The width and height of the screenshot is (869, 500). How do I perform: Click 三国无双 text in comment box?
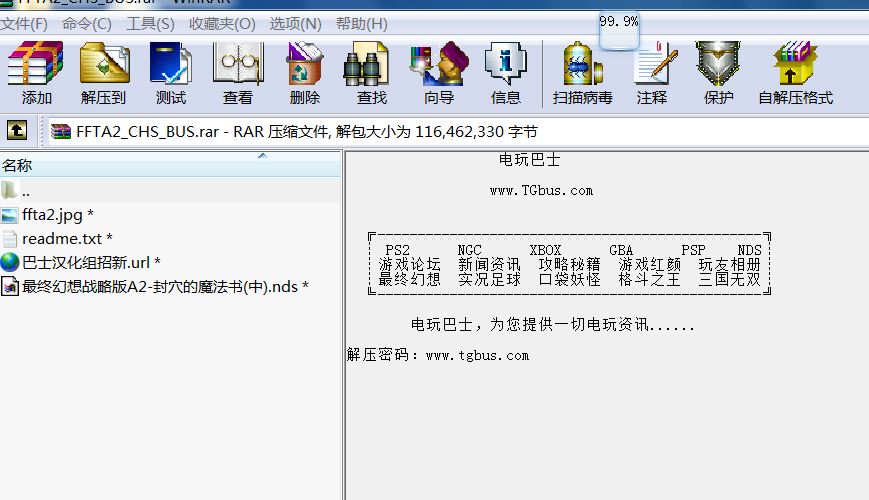click(x=729, y=279)
